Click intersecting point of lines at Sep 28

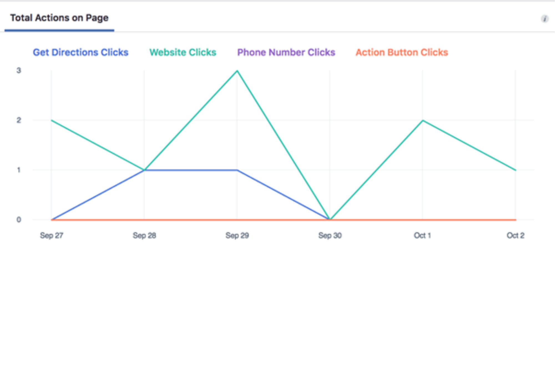[x=144, y=170]
